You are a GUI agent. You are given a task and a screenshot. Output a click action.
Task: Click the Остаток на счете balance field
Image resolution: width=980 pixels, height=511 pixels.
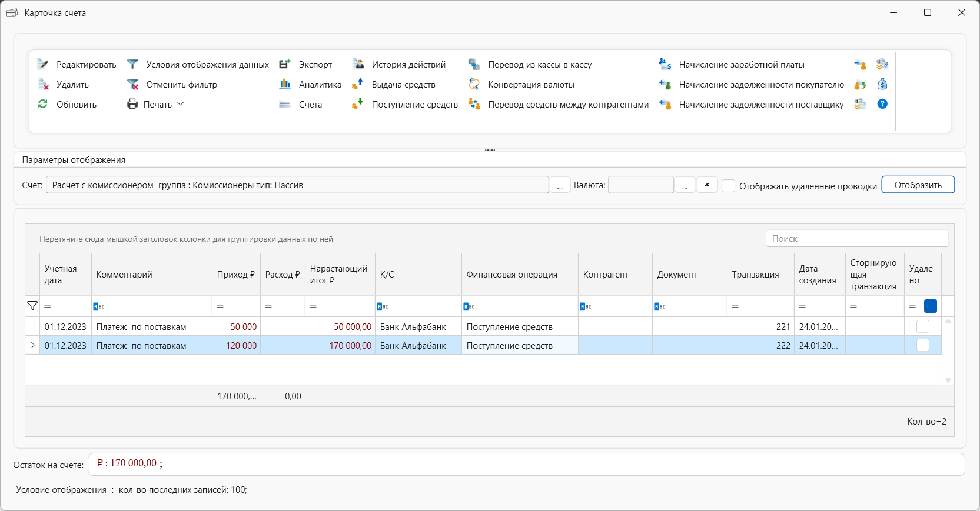coord(526,464)
